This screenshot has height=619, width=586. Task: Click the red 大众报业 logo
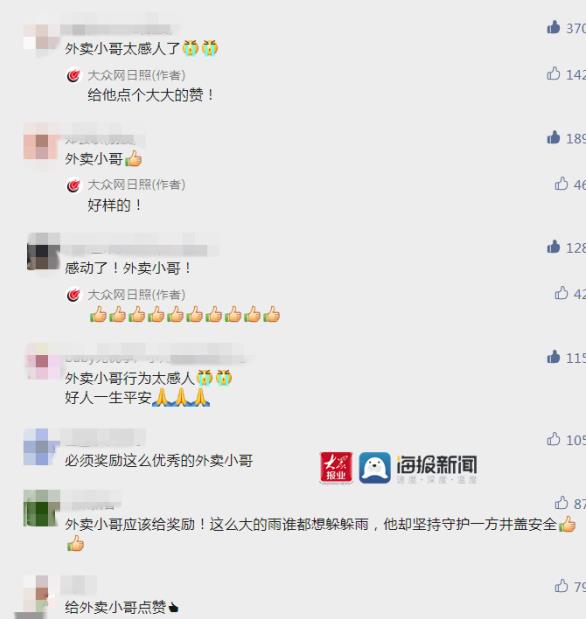[336, 467]
